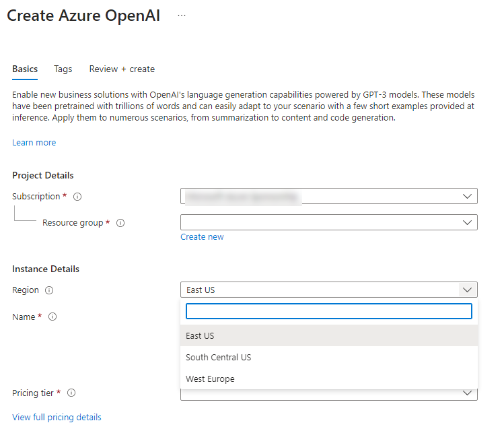Viewport: 504px width, 427px height.
Task: Open the ellipsis menu beside Create Azure OpenAI
Action: [x=182, y=15]
